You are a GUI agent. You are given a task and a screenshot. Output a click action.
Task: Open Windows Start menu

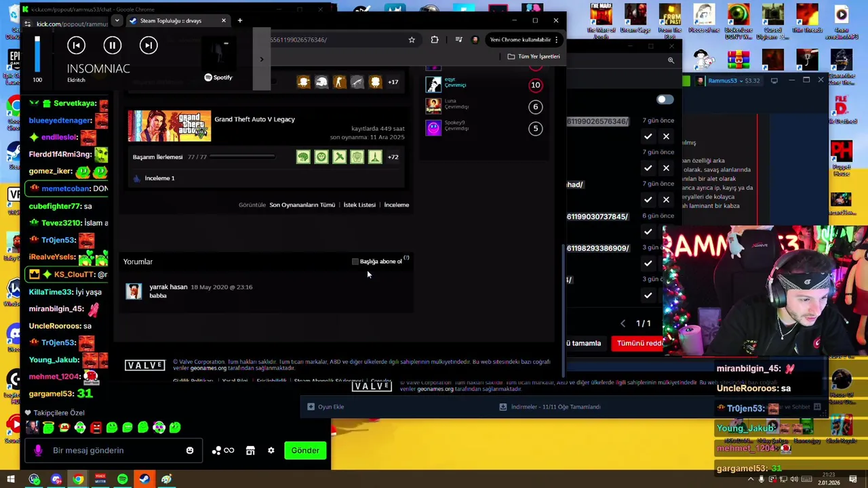pyautogui.click(x=11, y=480)
